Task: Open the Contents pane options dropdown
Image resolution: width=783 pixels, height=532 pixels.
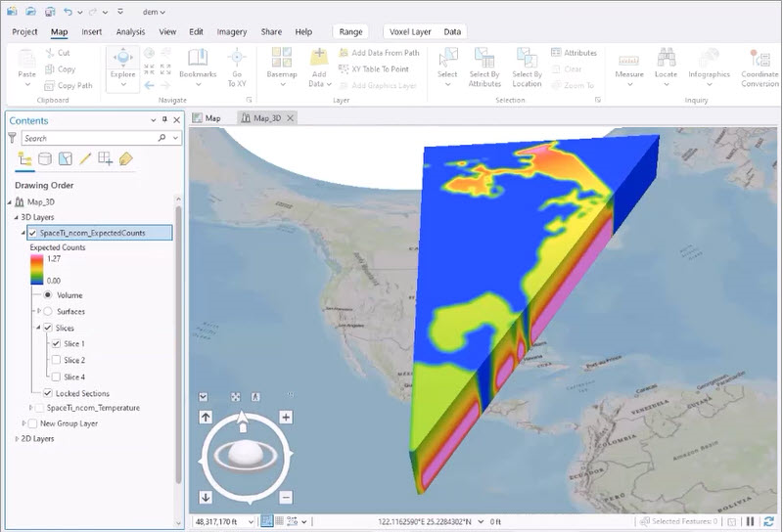Action: [154, 120]
